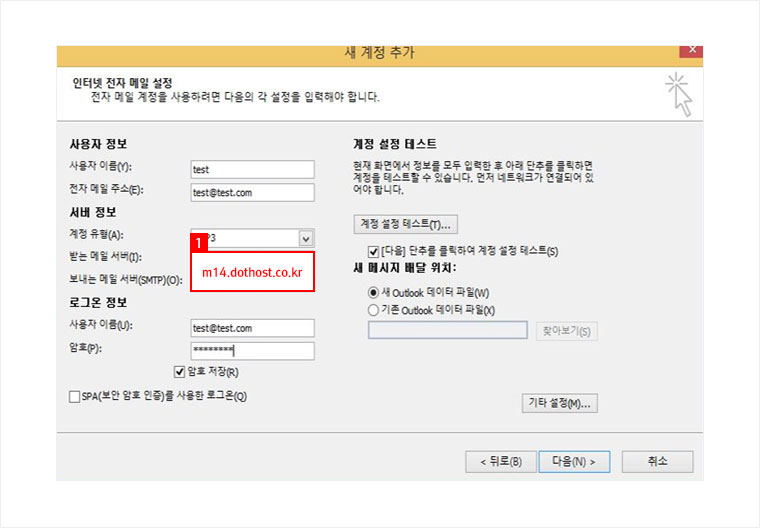Click the red number 1 marker
760x528 pixels.
pos(200,242)
